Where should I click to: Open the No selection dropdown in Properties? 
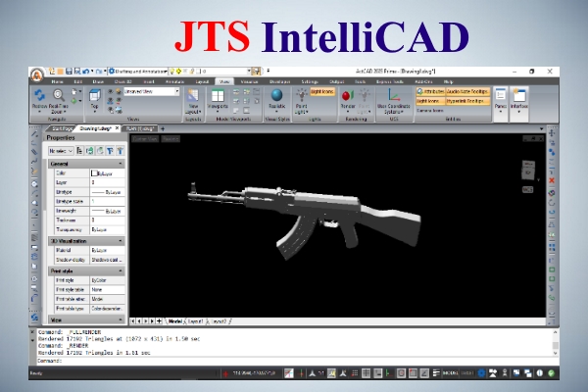point(61,151)
